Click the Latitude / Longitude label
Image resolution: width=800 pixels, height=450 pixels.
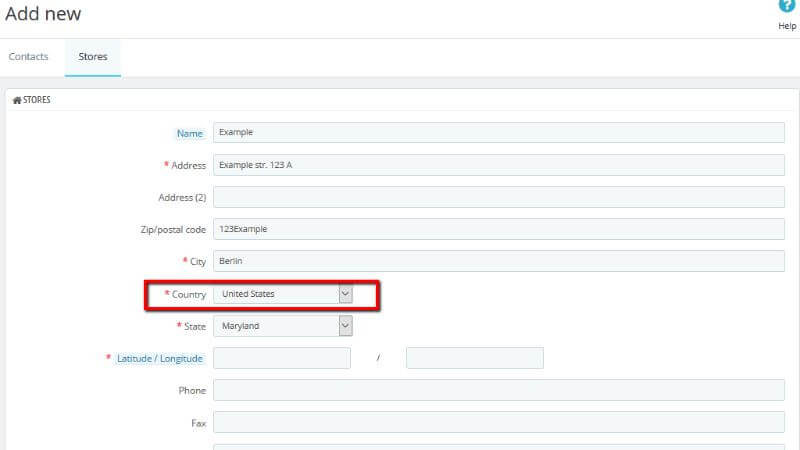[x=160, y=358]
